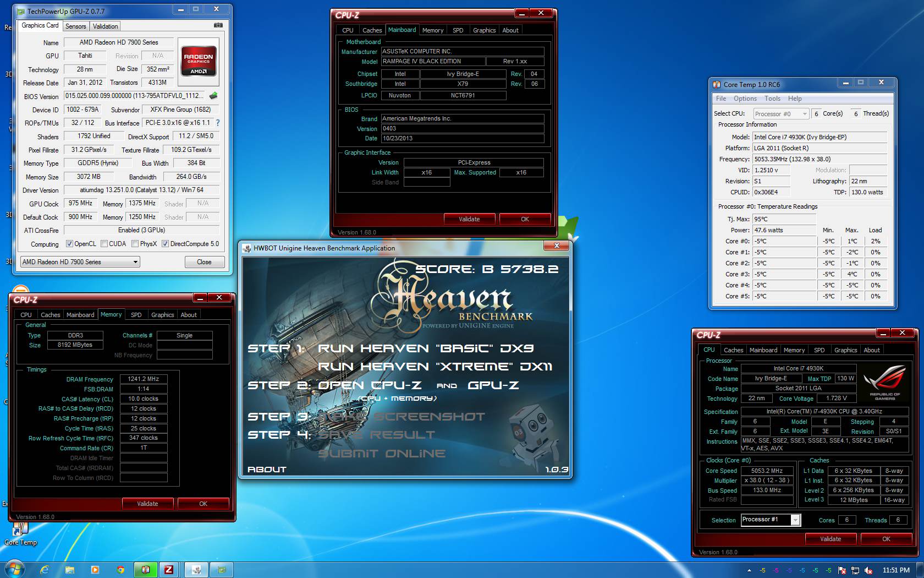Click the DRAM Frequency value 1241.2 MHz
Image resolution: width=924 pixels, height=578 pixels.
click(x=143, y=379)
